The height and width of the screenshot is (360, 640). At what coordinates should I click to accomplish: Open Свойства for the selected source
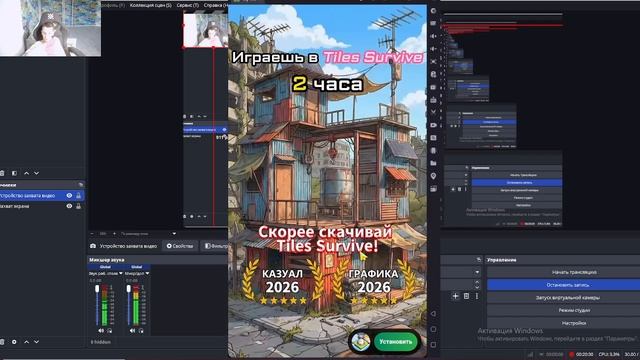coord(180,246)
